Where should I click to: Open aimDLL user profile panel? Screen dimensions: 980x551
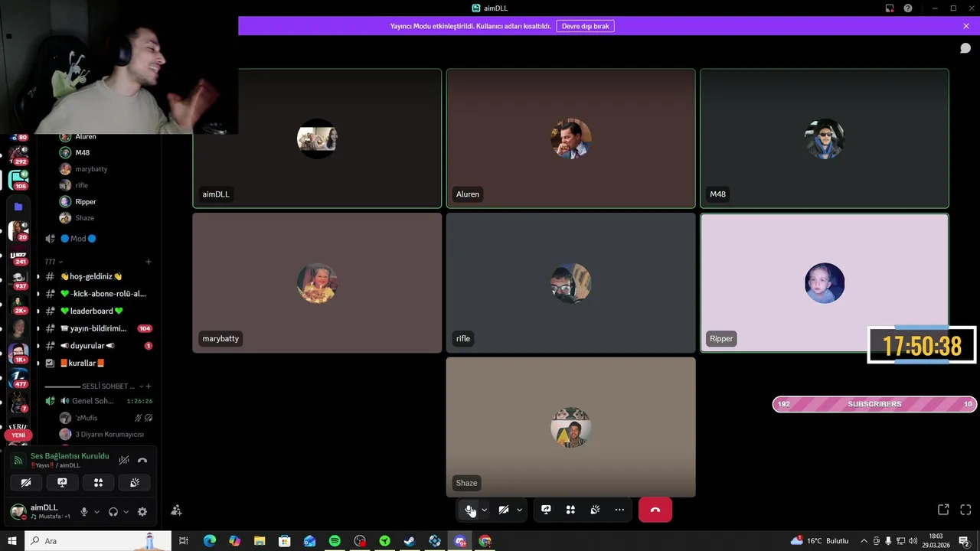click(x=41, y=511)
